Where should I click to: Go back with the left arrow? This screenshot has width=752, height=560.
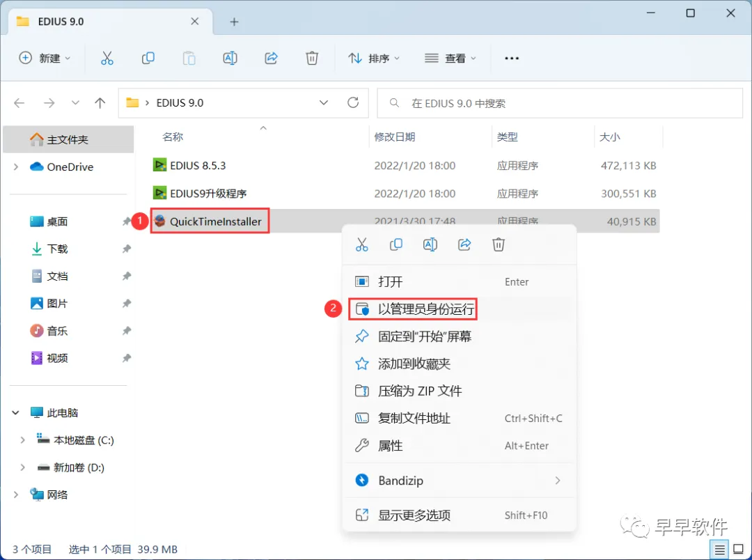(19, 102)
